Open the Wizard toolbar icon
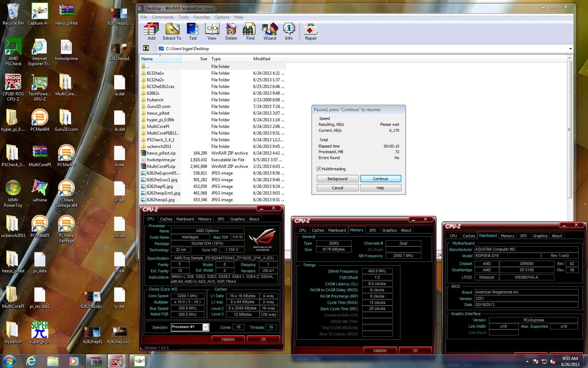 click(x=269, y=32)
